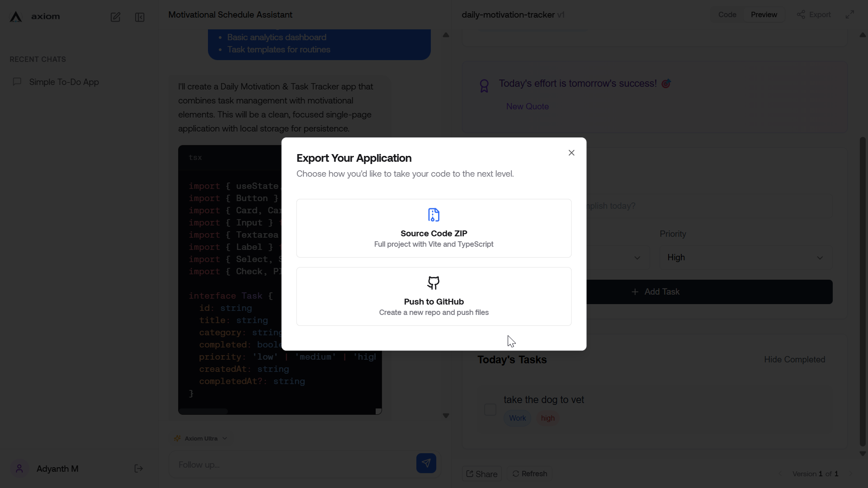Select the Push to GitHub option
Viewport: 868px width, 488px height.
(434, 296)
